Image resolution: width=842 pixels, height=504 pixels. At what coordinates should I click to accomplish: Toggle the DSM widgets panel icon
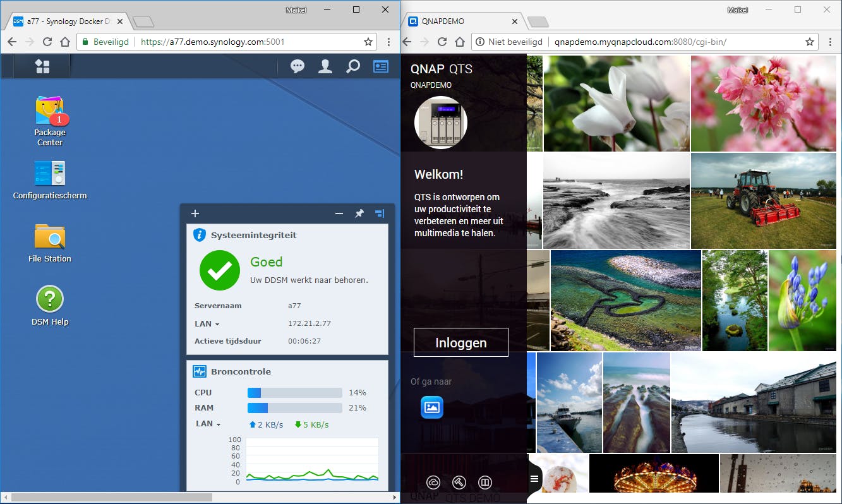(381, 66)
